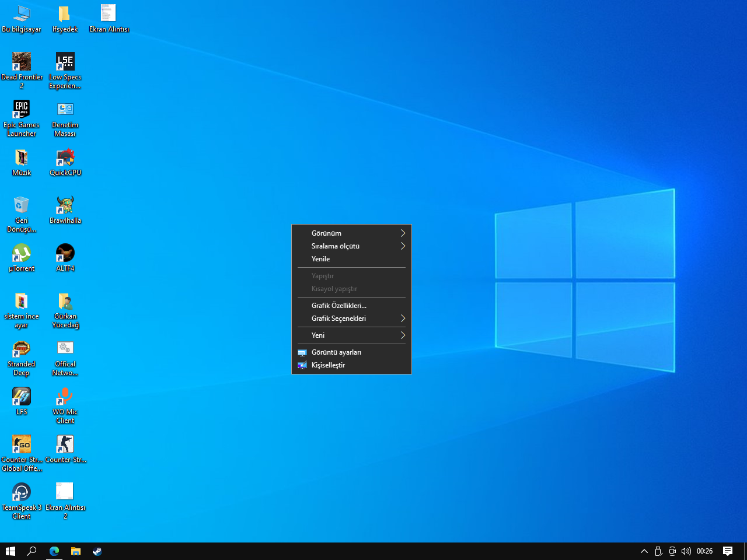Open Steam from the taskbar
This screenshot has height=560, width=747.
(97, 551)
